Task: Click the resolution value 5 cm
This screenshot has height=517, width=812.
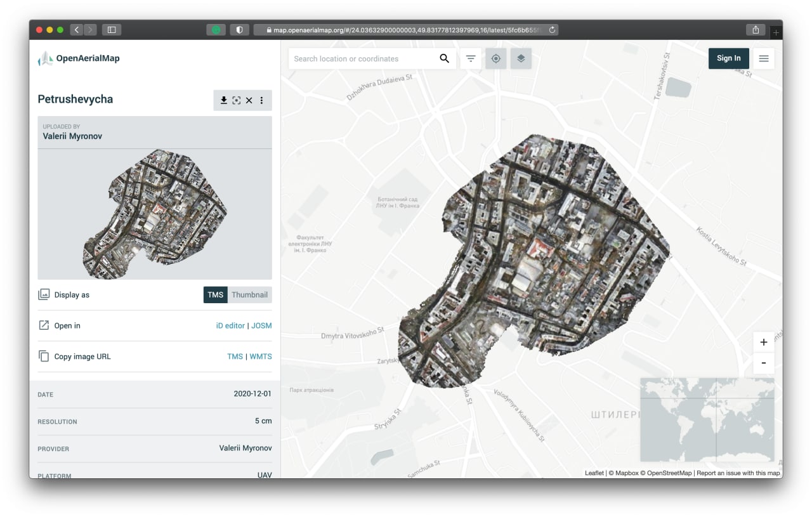Action: tap(263, 421)
